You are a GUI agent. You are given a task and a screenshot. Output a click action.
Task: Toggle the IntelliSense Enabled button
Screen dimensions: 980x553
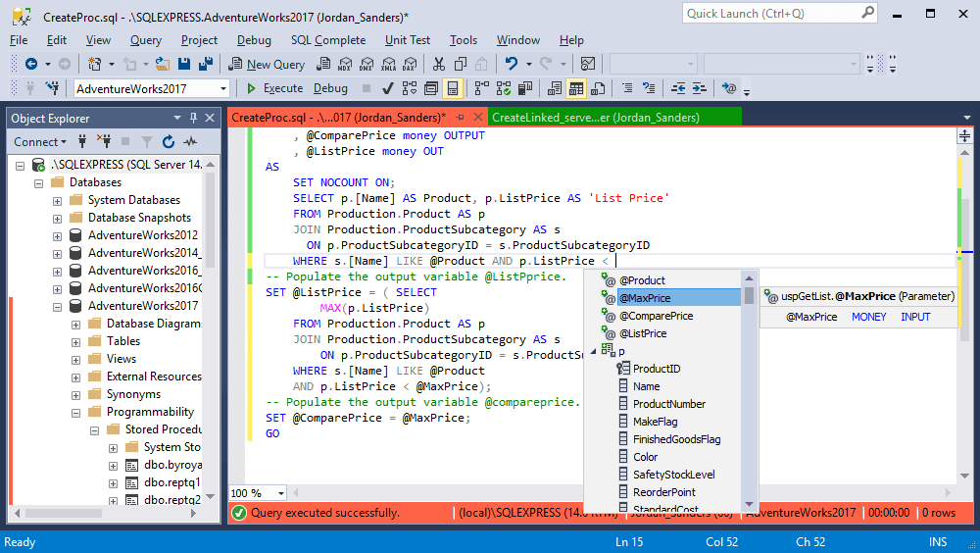pyautogui.click(x=453, y=88)
